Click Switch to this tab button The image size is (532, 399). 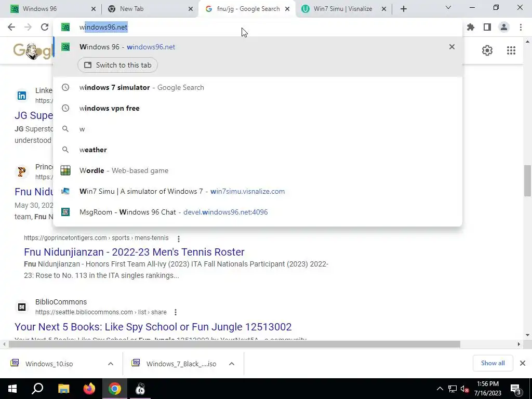pos(118,65)
